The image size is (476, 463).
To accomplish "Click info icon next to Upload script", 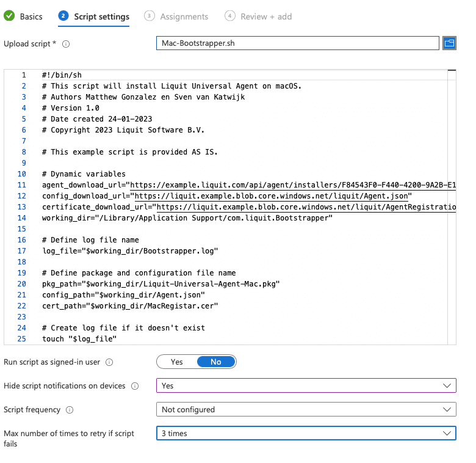I will pyautogui.click(x=66, y=44).
